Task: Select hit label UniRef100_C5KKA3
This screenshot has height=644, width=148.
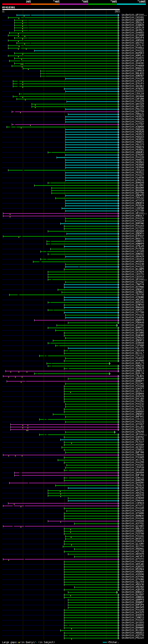Action: click(x=133, y=455)
